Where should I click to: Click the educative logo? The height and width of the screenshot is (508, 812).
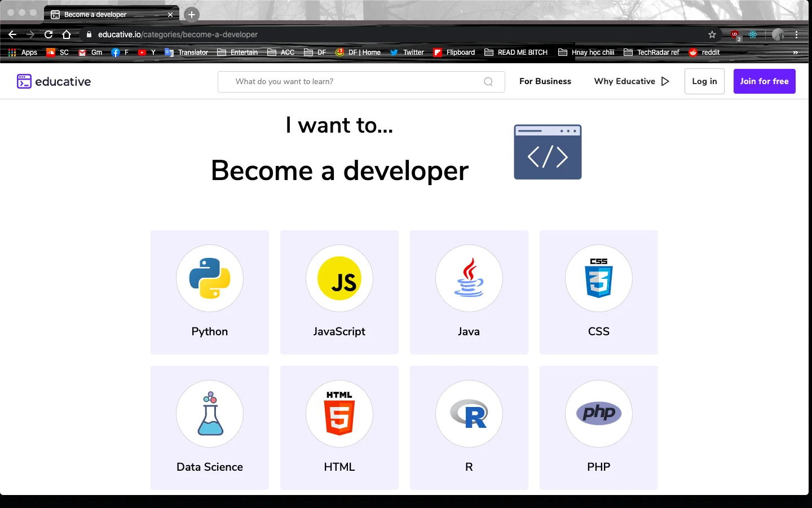click(54, 81)
